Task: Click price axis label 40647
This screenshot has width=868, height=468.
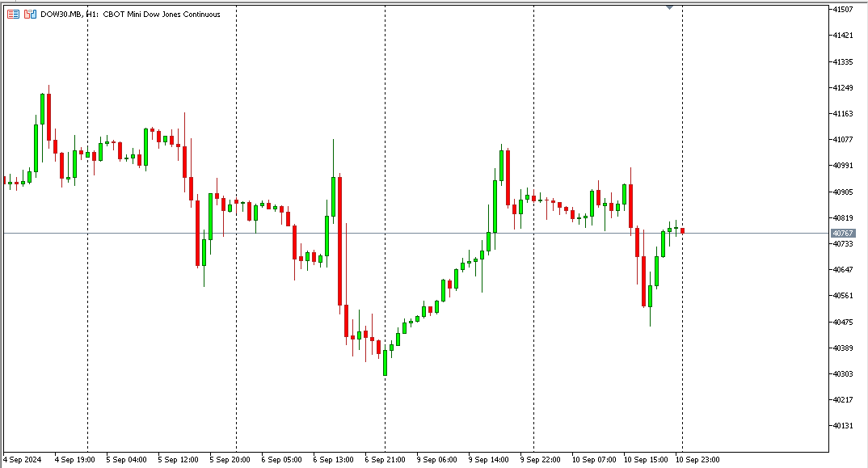Action: [843, 270]
